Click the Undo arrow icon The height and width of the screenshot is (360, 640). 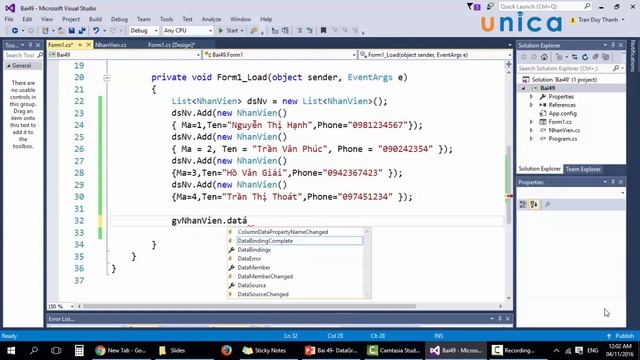pos(96,31)
